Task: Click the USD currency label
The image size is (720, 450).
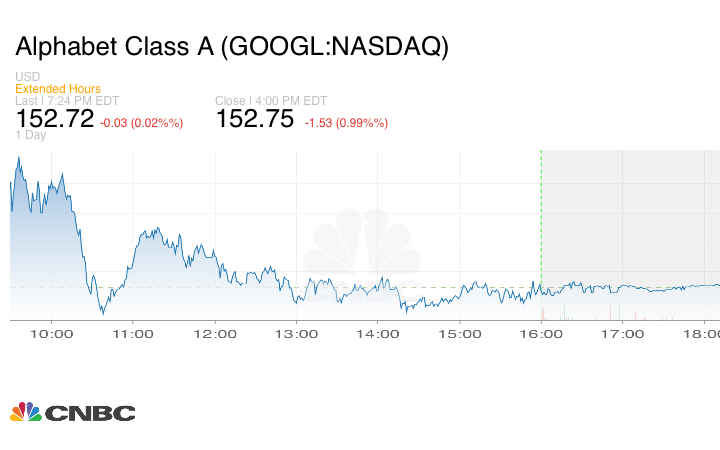Action: (x=27, y=77)
